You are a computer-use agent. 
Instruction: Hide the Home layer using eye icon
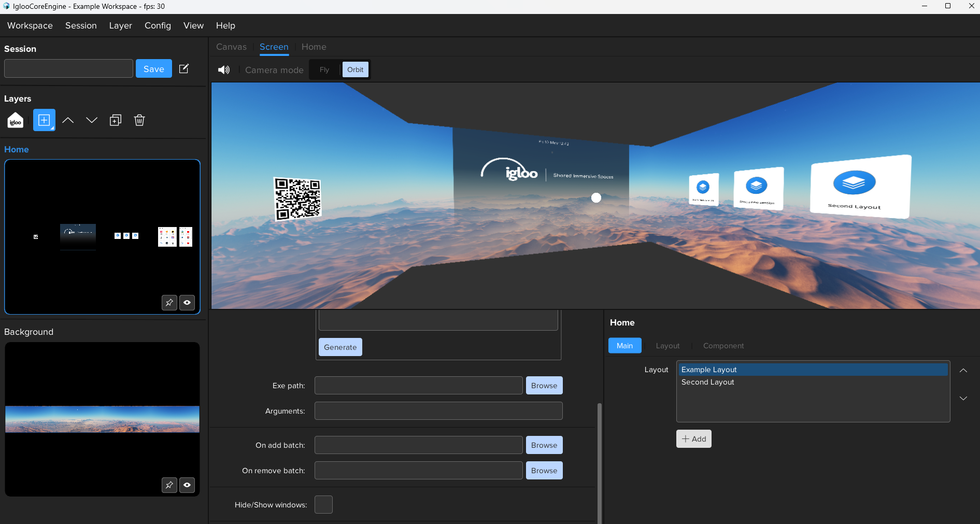tap(187, 303)
